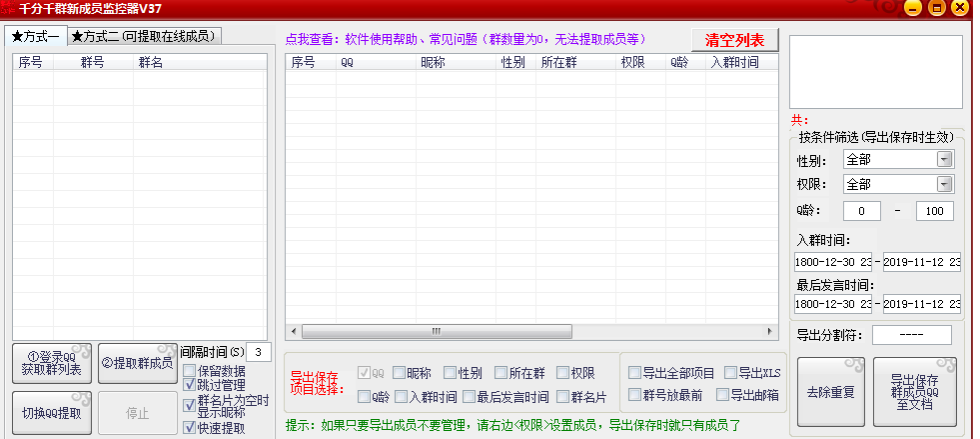Toggle the 保留数据 checkbox
The image size is (980, 439).
[189, 371]
